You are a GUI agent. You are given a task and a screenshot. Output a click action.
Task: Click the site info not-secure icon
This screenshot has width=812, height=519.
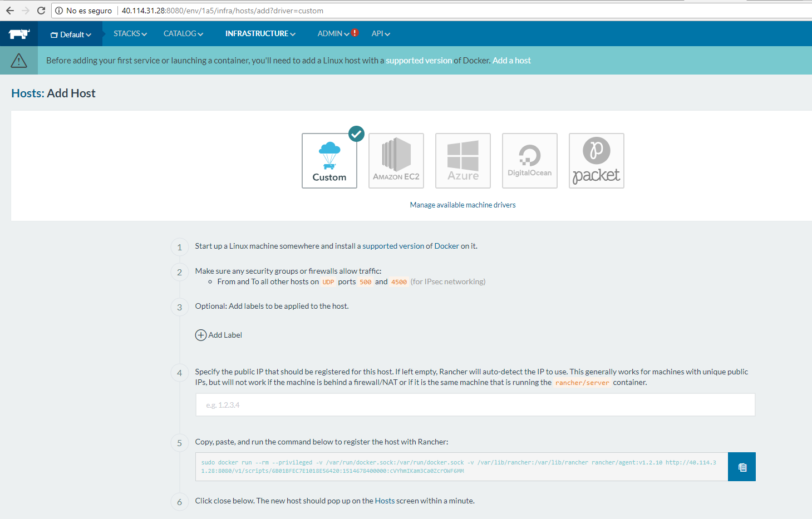point(59,11)
